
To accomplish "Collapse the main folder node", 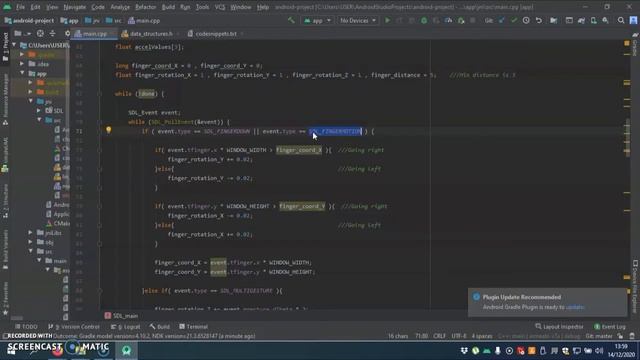I will tap(39, 261).
